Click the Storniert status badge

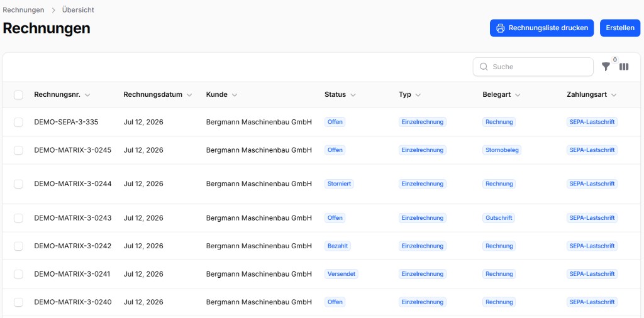pyautogui.click(x=339, y=184)
